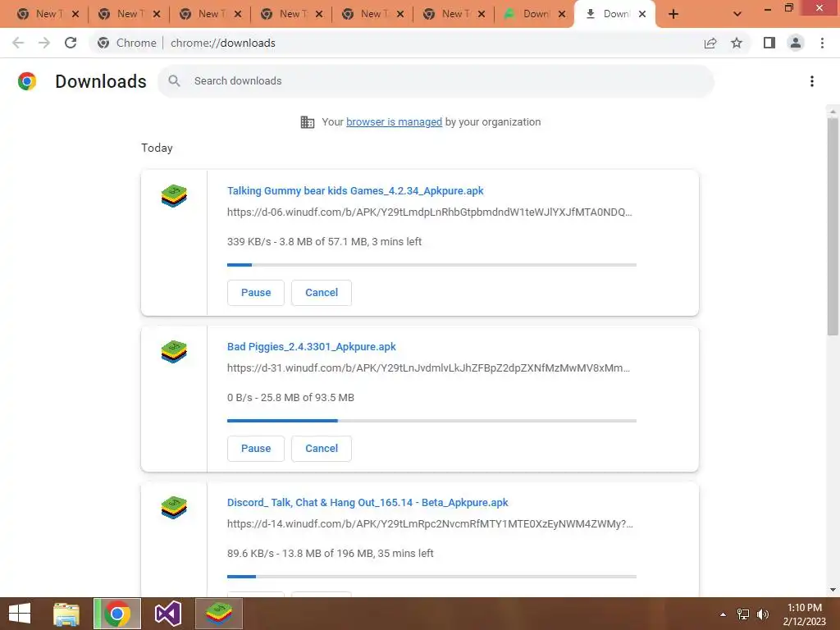This screenshot has height=630, width=840.
Task: Cancel the Talking Gummy bear download
Action: pyautogui.click(x=322, y=293)
